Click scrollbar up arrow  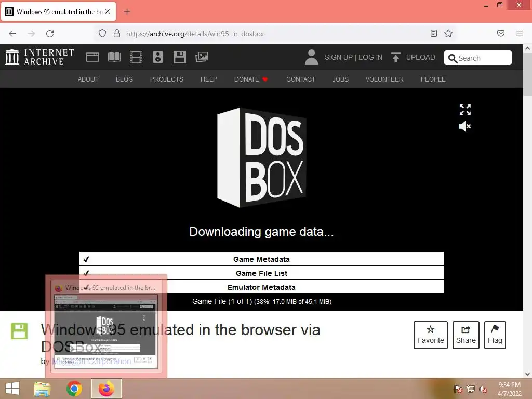[x=527, y=48]
